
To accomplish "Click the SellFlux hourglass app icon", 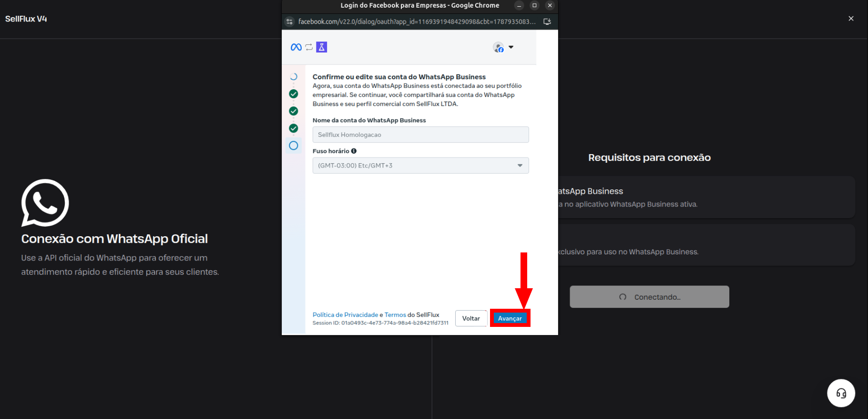I will (x=322, y=47).
